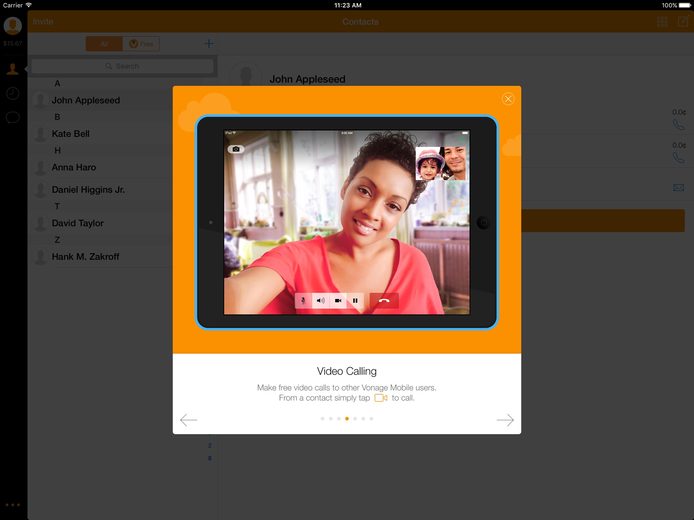Tap the switch camera icon in video preview
This screenshot has width=694, height=520.
(236, 149)
